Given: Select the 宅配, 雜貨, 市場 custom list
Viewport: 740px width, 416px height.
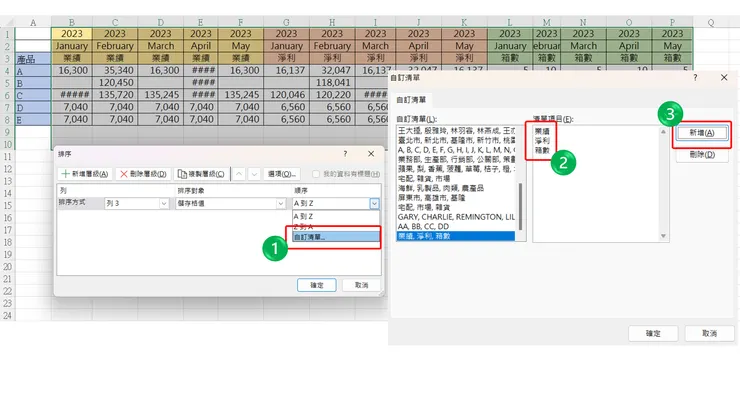Looking at the screenshot, I should [x=455, y=178].
